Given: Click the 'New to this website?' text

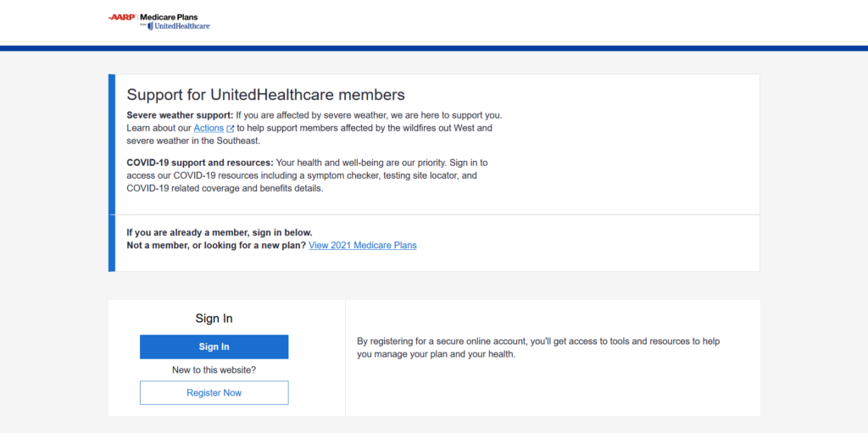Looking at the screenshot, I should coord(214,370).
